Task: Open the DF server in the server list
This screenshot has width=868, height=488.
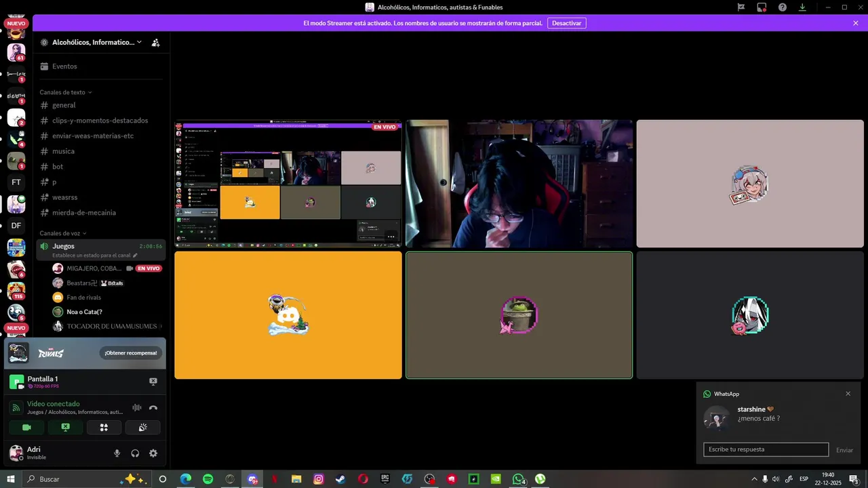Action: [x=16, y=226]
